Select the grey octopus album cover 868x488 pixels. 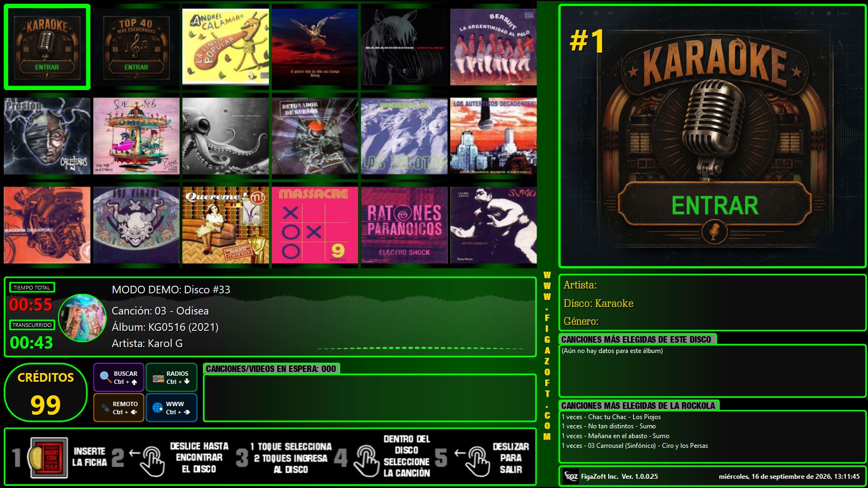225,136
